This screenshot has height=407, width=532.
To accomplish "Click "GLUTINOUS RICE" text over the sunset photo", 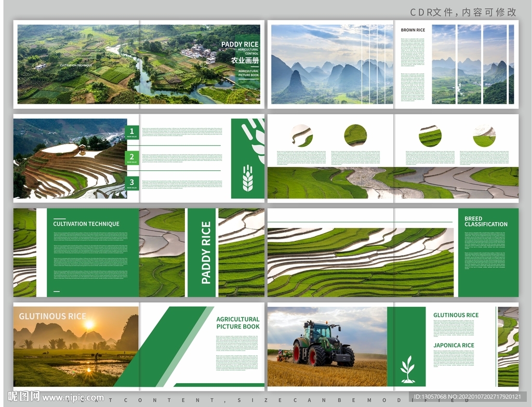I will click(52, 316).
